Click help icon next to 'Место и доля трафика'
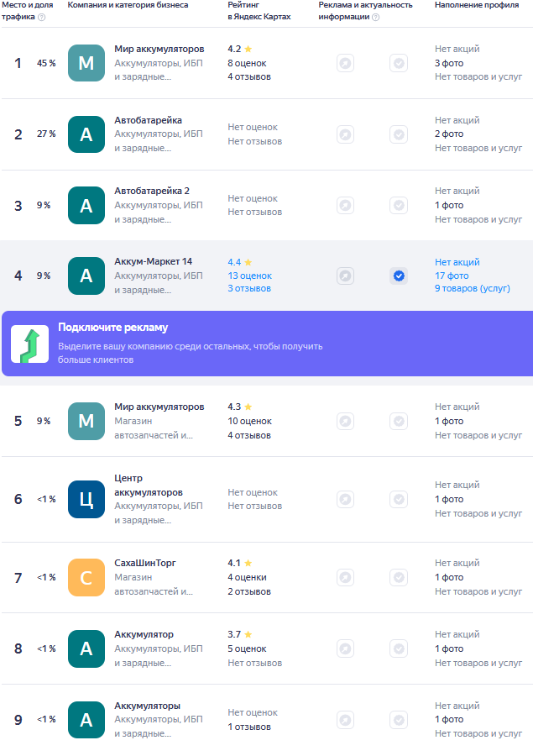533x756 pixels. [42, 17]
